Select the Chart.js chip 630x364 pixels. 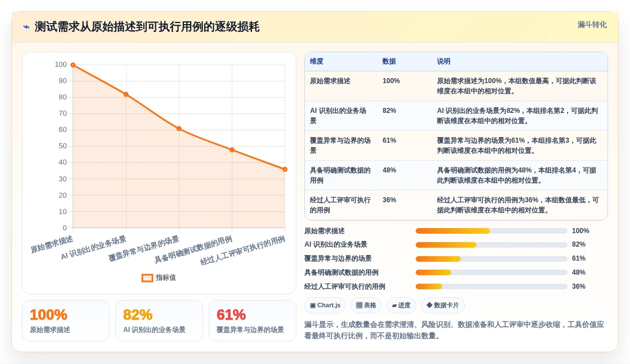coord(325,306)
